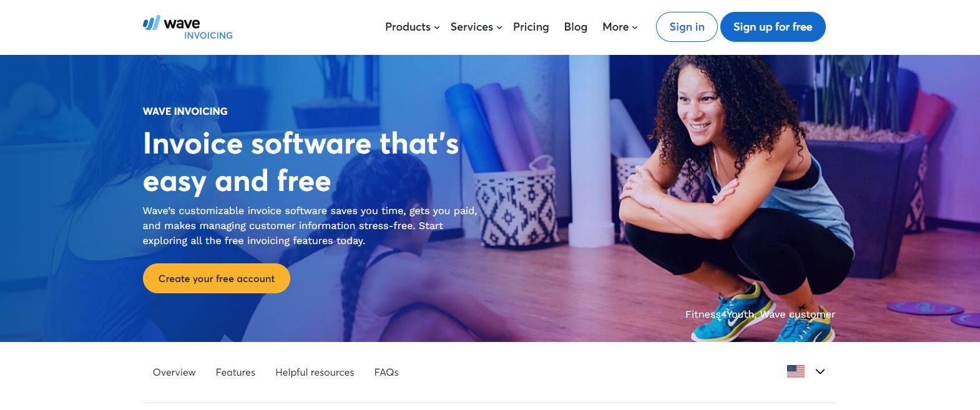Screen dimensions: 980x410
Task: Open the Blog link
Action: point(576,27)
